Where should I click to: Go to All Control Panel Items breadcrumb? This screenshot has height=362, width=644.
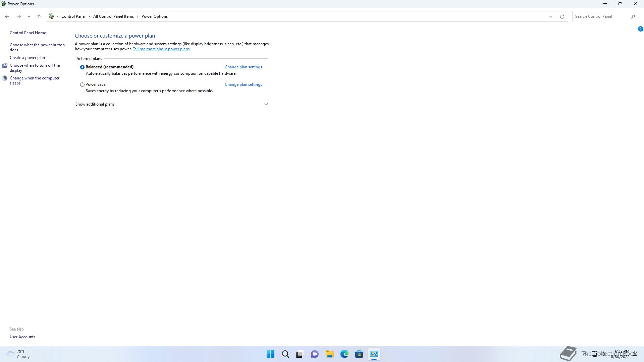click(x=113, y=16)
